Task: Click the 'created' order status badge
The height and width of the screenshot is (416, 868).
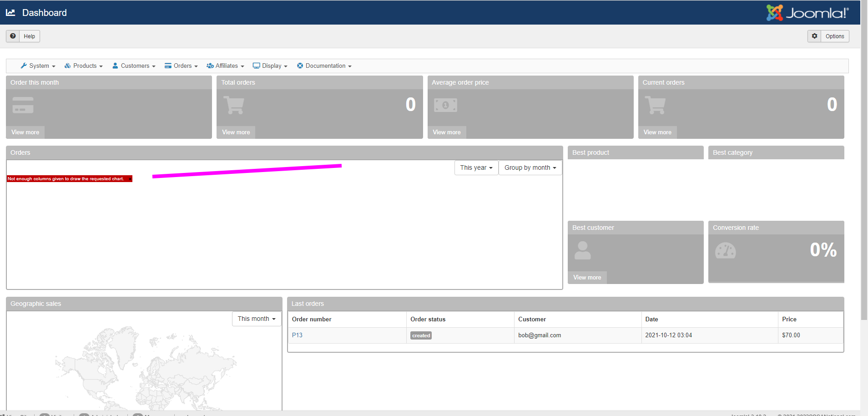Action: point(421,336)
